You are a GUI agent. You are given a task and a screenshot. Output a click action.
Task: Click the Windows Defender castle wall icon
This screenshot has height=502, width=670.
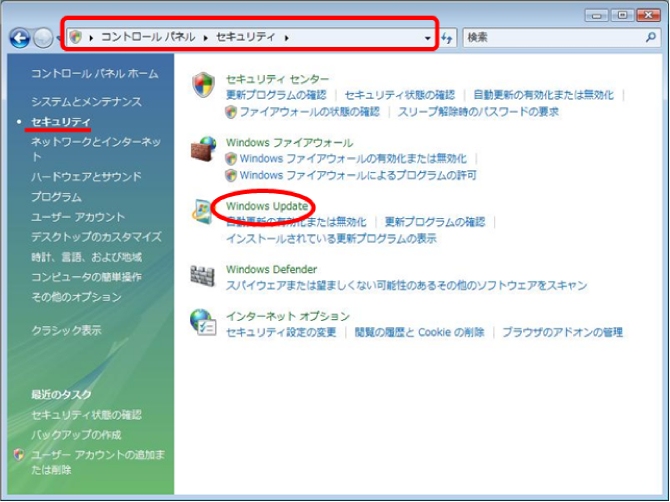(203, 276)
